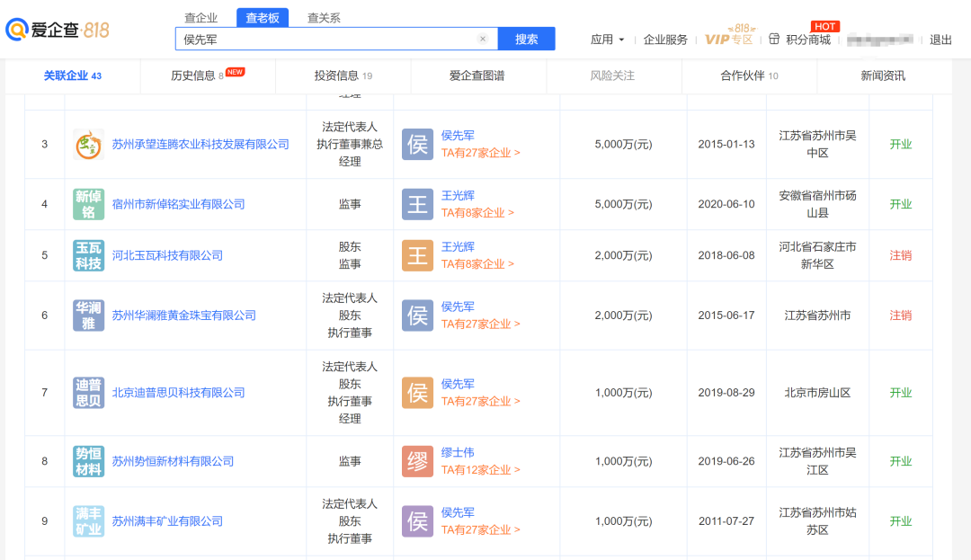Click the 玉瓦科技 company logo icon
This screenshot has height=560, width=971.
point(88,255)
